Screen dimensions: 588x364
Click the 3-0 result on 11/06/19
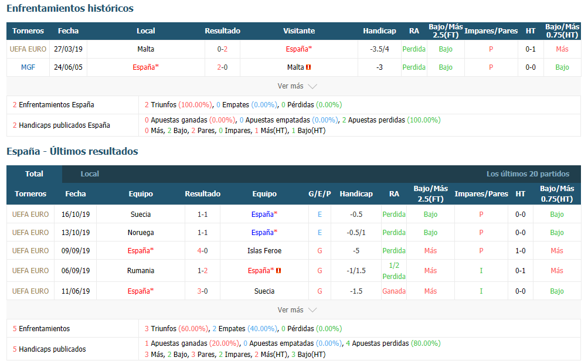click(x=202, y=291)
